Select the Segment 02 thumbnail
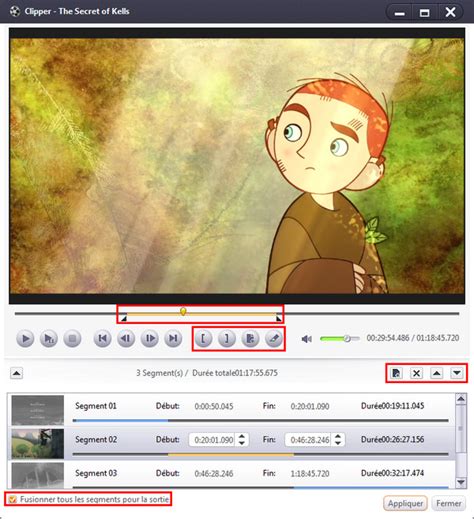Viewport: 474px width, 519px height. [38, 444]
